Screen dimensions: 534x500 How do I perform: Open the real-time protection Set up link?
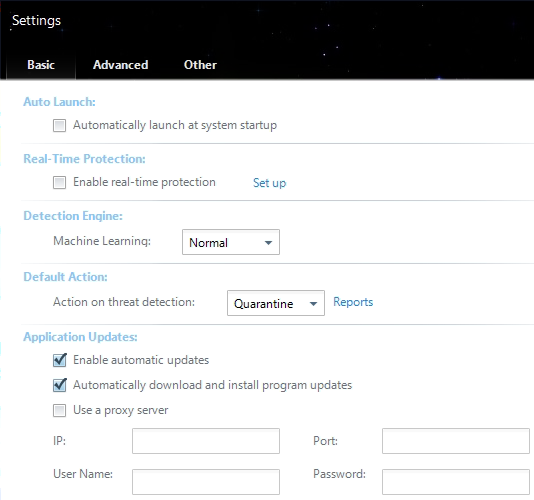(x=269, y=183)
